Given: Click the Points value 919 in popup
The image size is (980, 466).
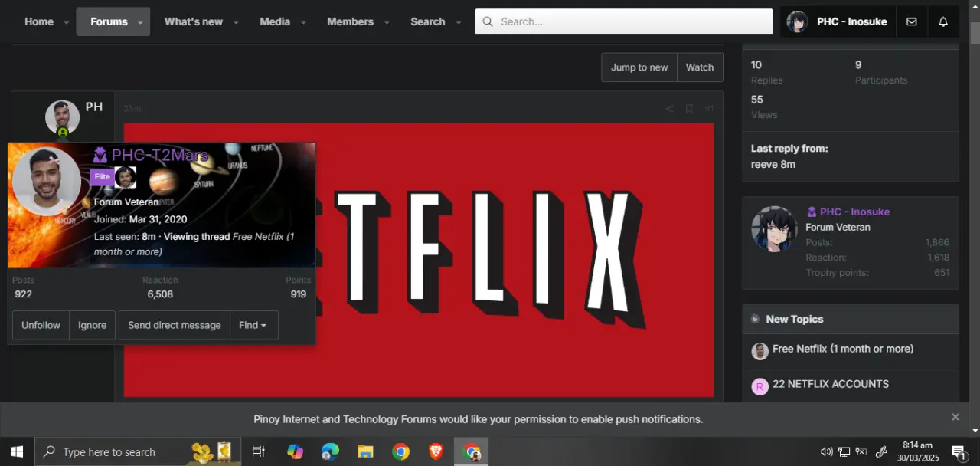Looking at the screenshot, I should pyautogui.click(x=299, y=294).
